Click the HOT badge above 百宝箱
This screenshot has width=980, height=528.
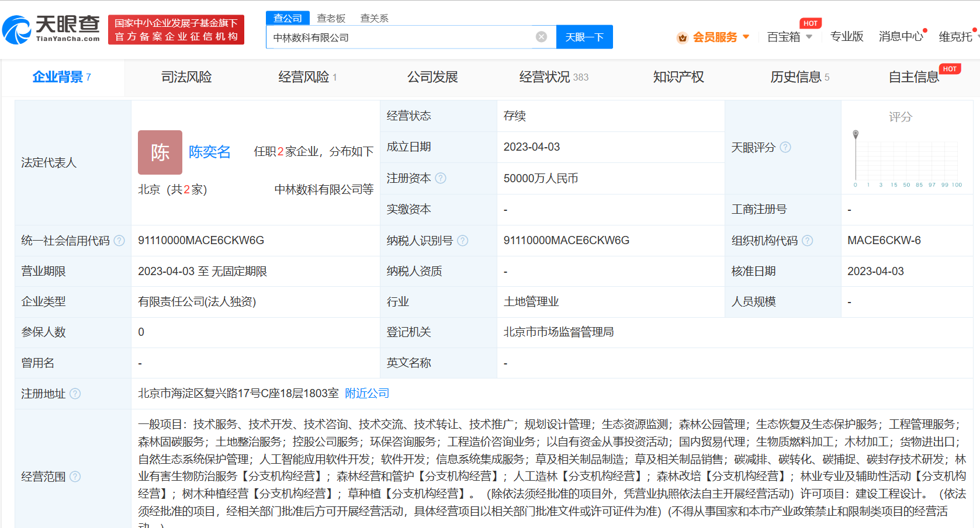tap(811, 23)
